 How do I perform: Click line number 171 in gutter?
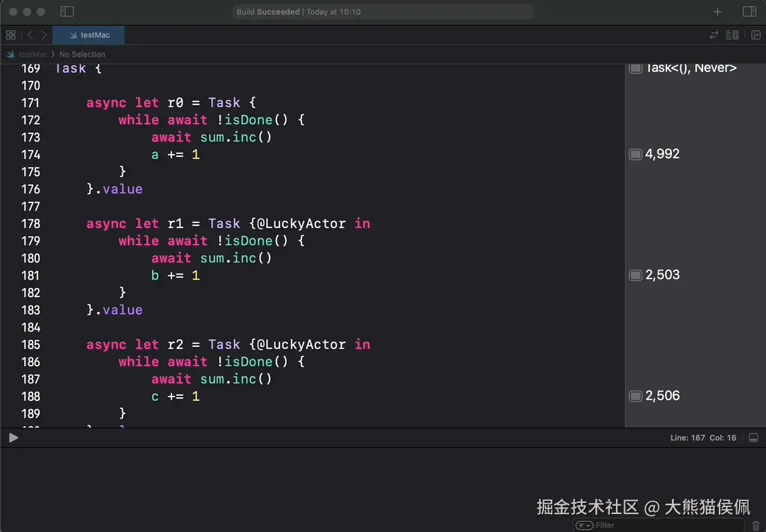(x=30, y=103)
